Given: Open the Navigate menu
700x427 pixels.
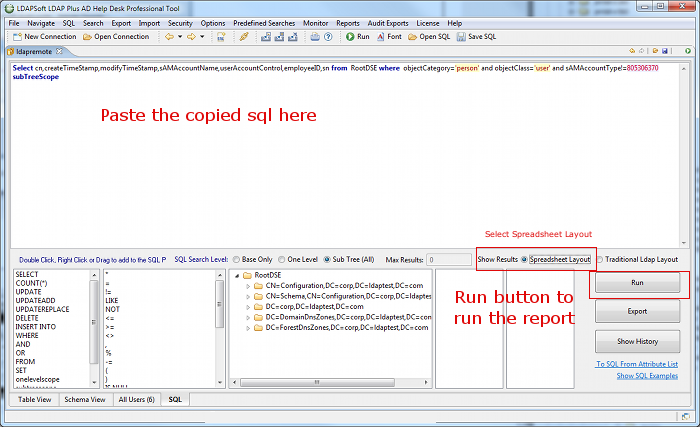Looking at the screenshot, I should (x=41, y=23).
